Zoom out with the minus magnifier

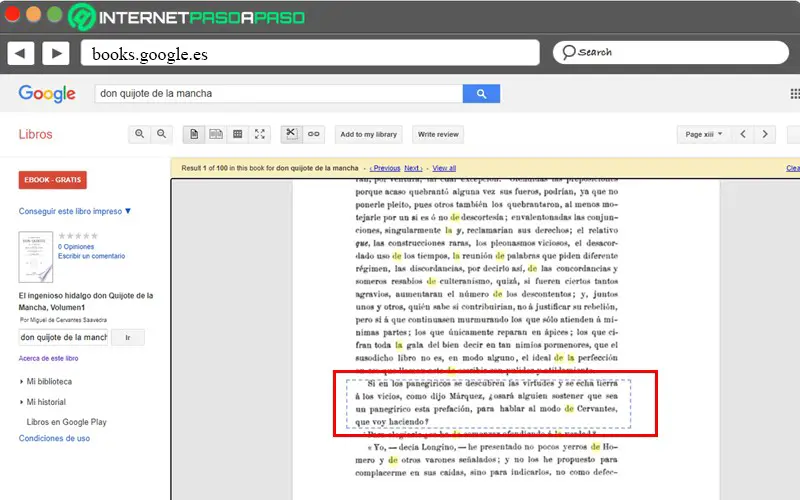pyautogui.click(x=161, y=134)
